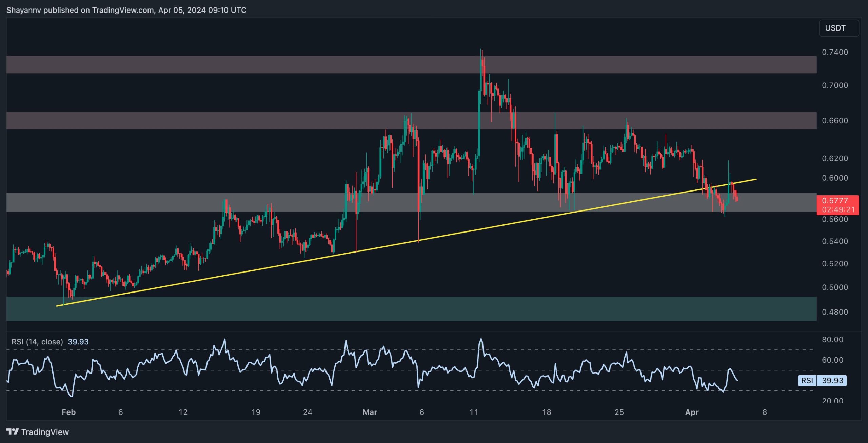Click the 0.6000 price axis label
The image size is (868, 443).
835,178
